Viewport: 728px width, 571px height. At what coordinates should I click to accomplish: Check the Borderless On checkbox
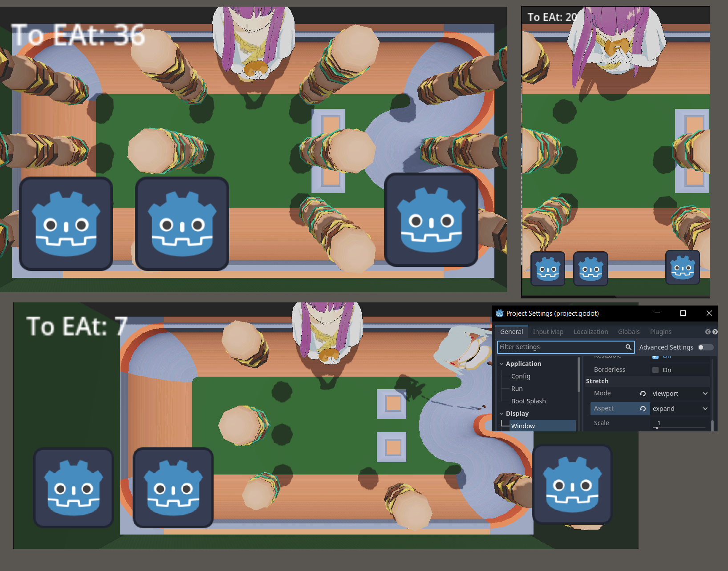click(655, 370)
